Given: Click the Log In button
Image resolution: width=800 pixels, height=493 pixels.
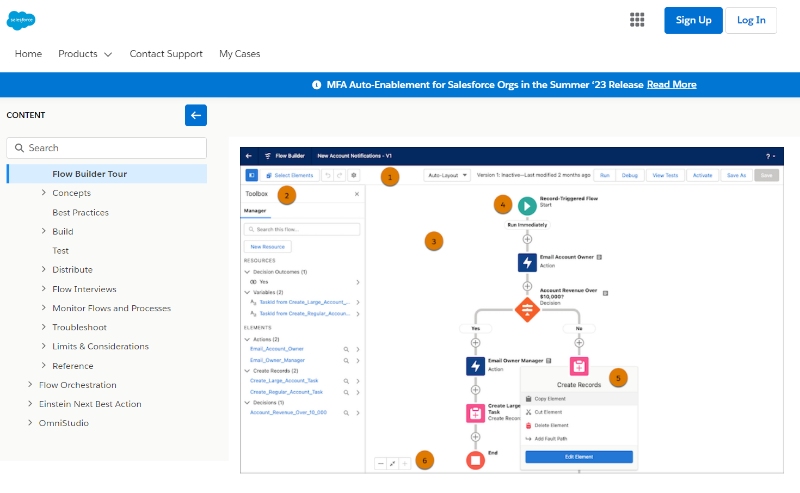Looking at the screenshot, I should pyautogui.click(x=750, y=20).
